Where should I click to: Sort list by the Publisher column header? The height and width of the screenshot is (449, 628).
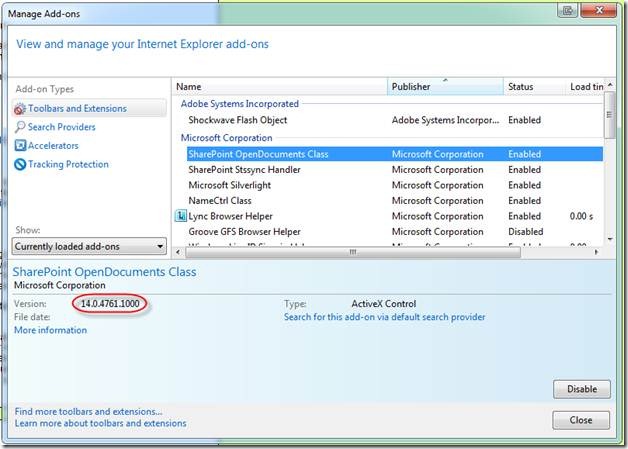click(x=445, y=87)
